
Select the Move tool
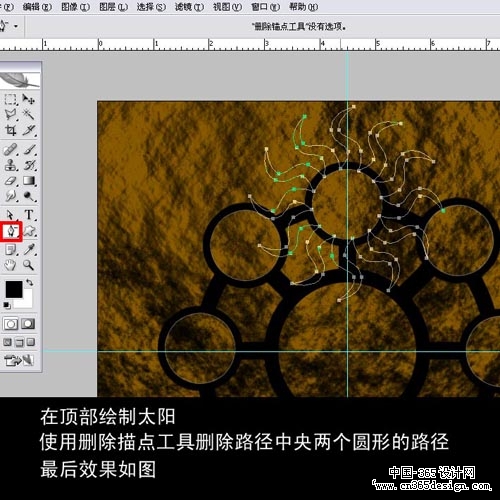tap(29, 99)
